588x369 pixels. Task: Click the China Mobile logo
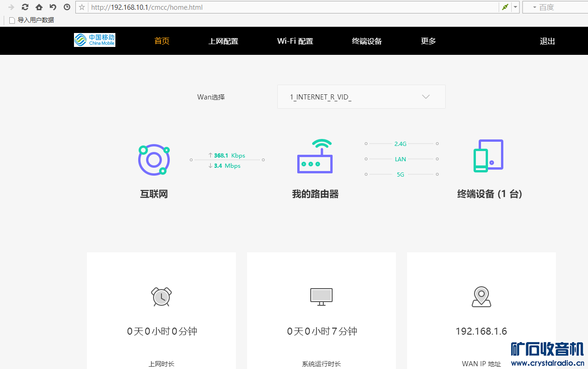[x=94, y=40]
